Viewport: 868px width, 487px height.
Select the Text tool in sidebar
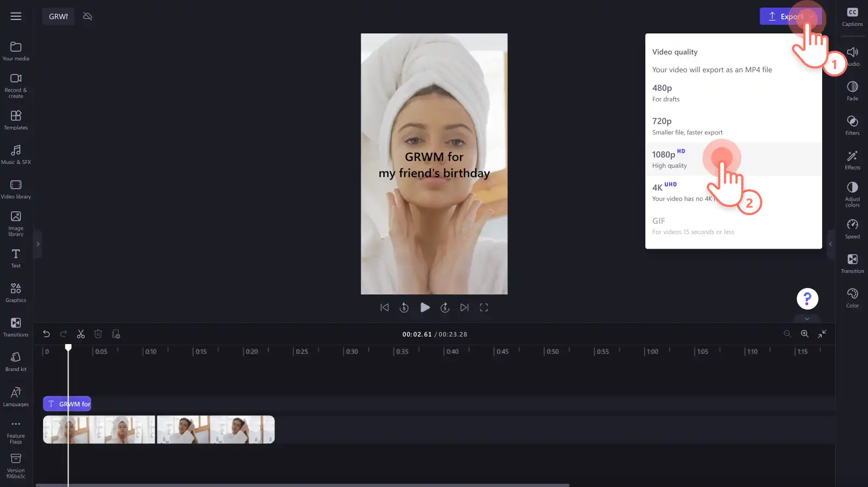16,258
